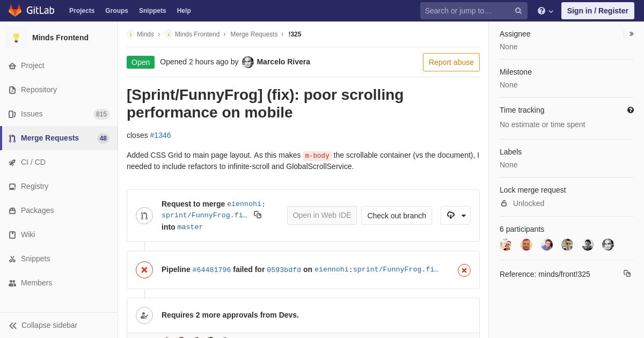644x338 pixels.
Task: Click Check out branch button
Action: pyautogui.click(x=397, y=216)
